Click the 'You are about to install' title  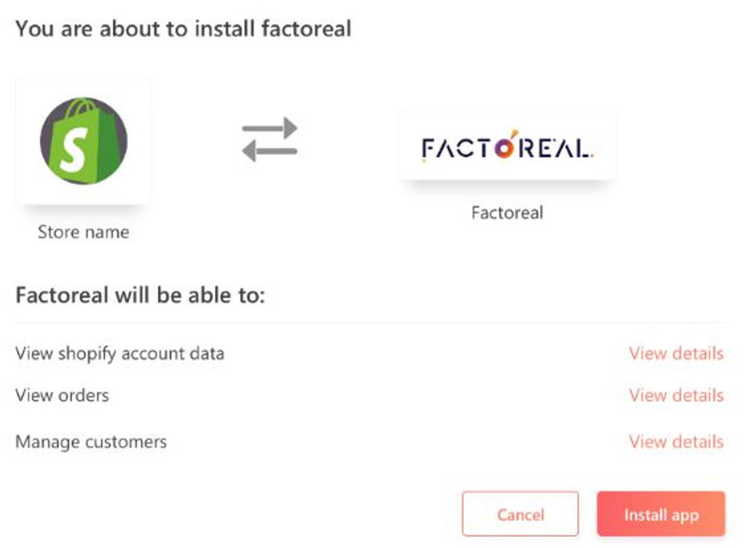(183, 29)
